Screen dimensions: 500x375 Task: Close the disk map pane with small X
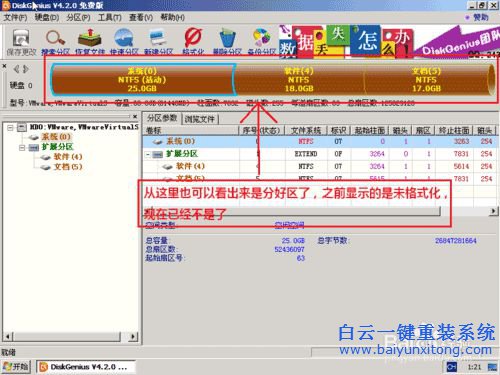click(x=4, y=66)
